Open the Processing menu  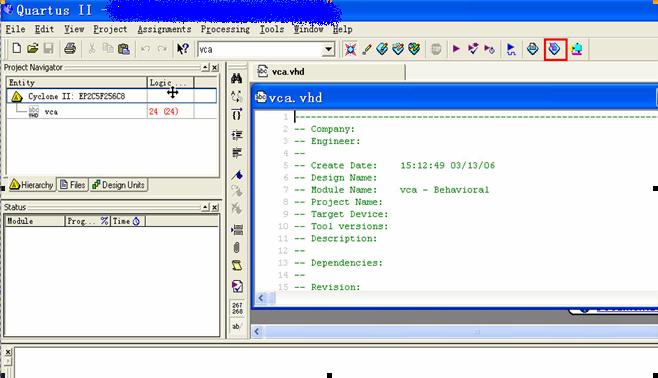225,29
